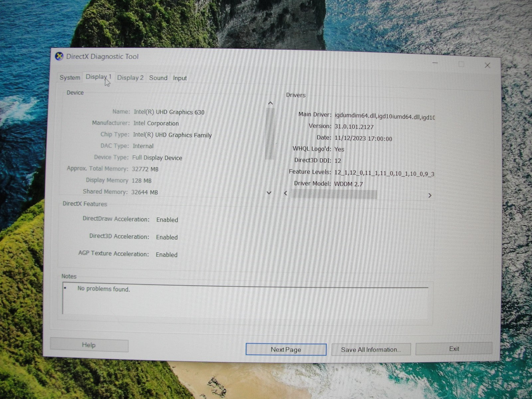Switch to the System tab
This screenshot has height=399, width=532.
[70, 77]
